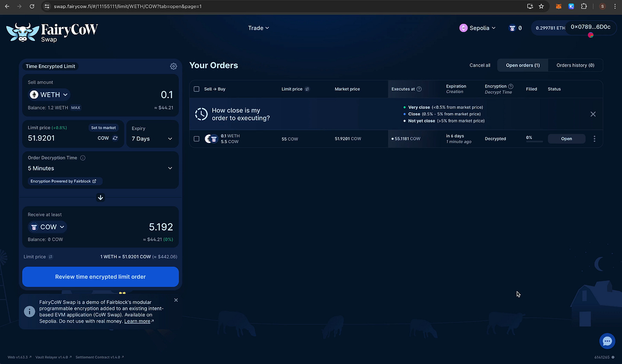Select the Time Encrypted Limit tab
The height and width of the screenshot is (364, 622).
(x=50, y=66)
